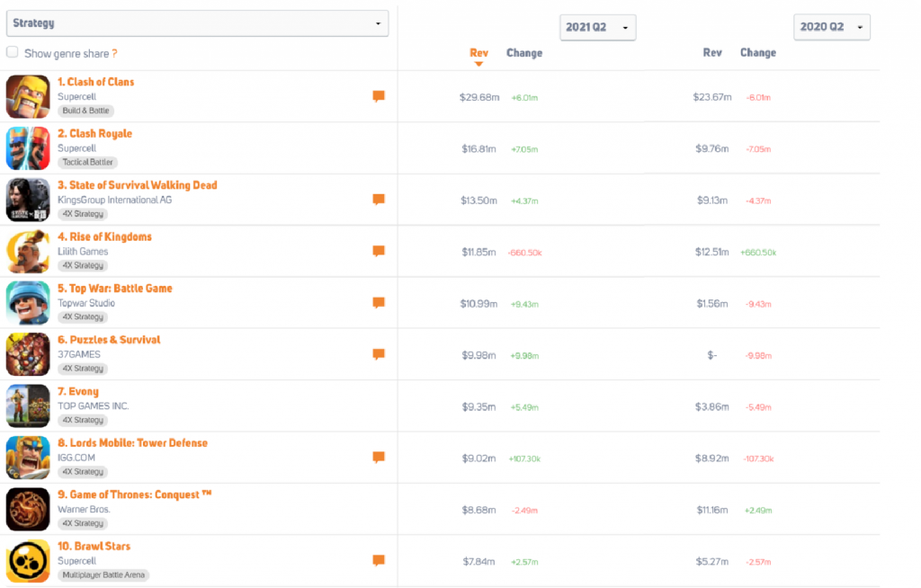
Task: Click the Lords Mobile app icon
Action: tap(28, 458)
